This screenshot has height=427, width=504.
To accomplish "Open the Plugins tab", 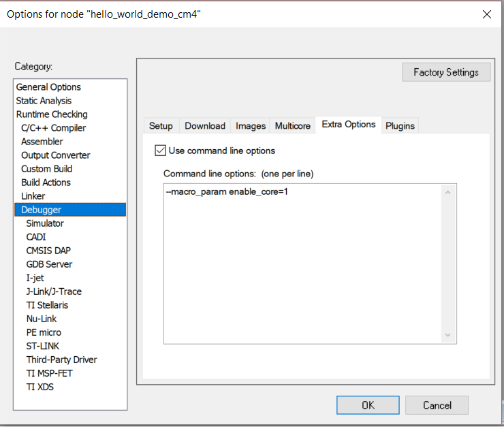I will (x=400, y=126).
